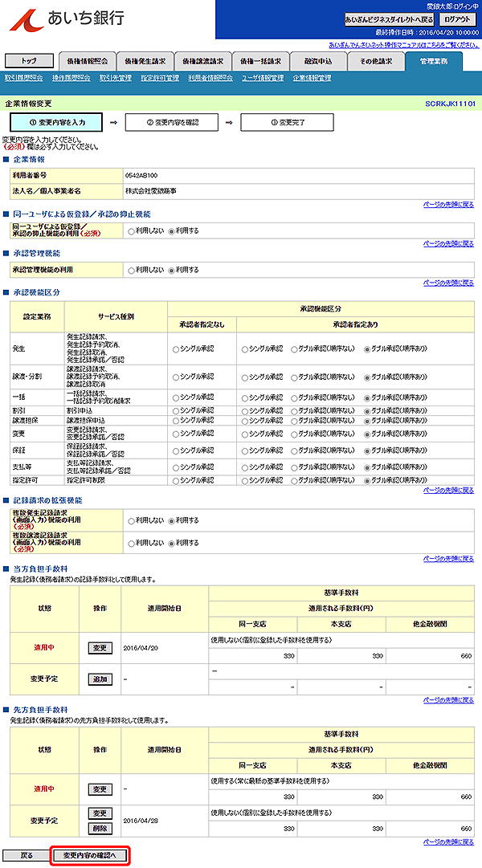
Task: Select 利用しない for 複数発生記録請求機能
Action: pos(131,520)
